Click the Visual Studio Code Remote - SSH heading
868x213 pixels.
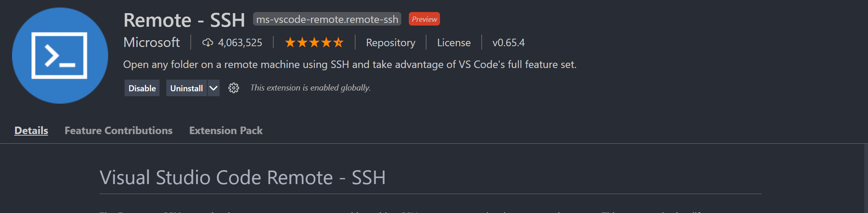click(x=243, y=177)
